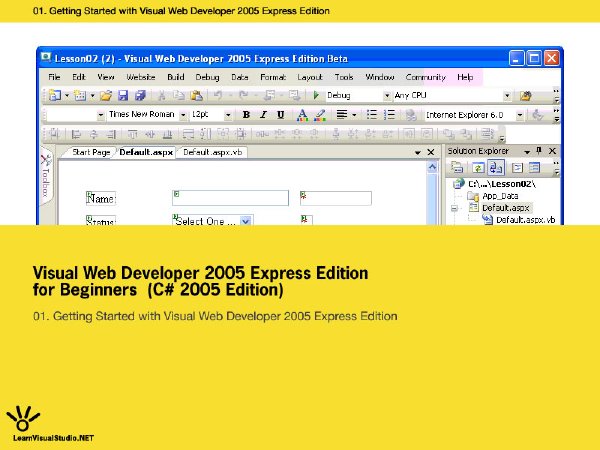Click the design surface scroll up arrow

coord(432,167)
